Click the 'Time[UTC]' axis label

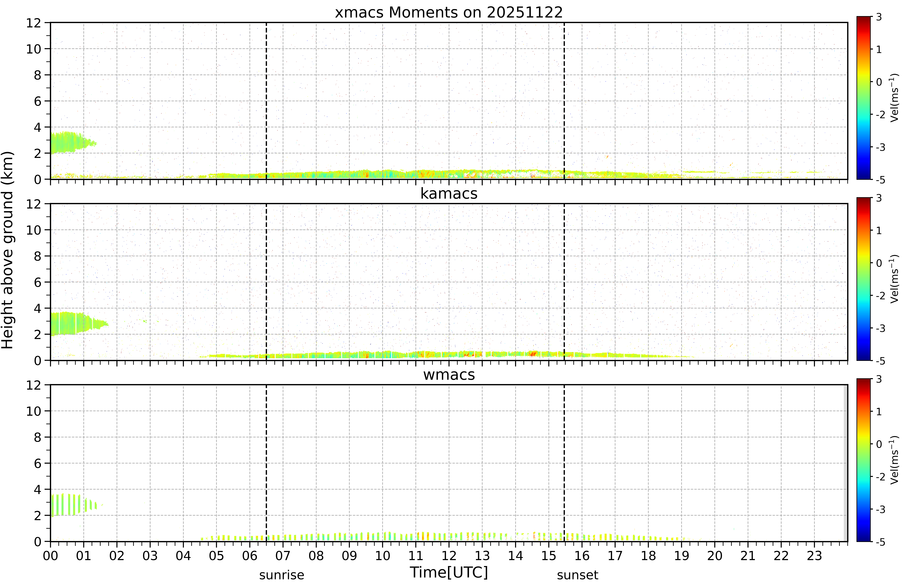coord(449,572)
